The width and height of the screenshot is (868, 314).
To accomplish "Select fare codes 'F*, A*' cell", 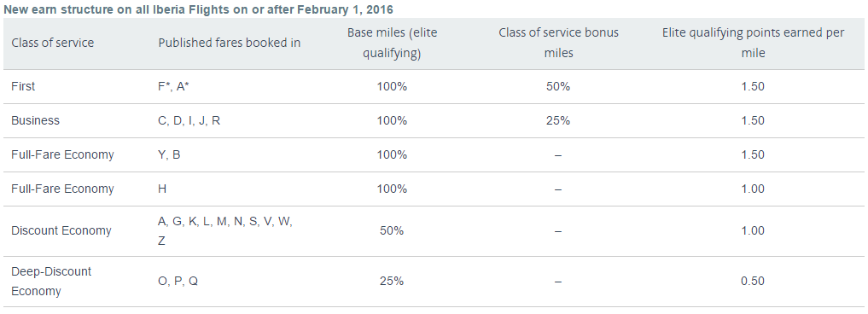I will [174, 86].
